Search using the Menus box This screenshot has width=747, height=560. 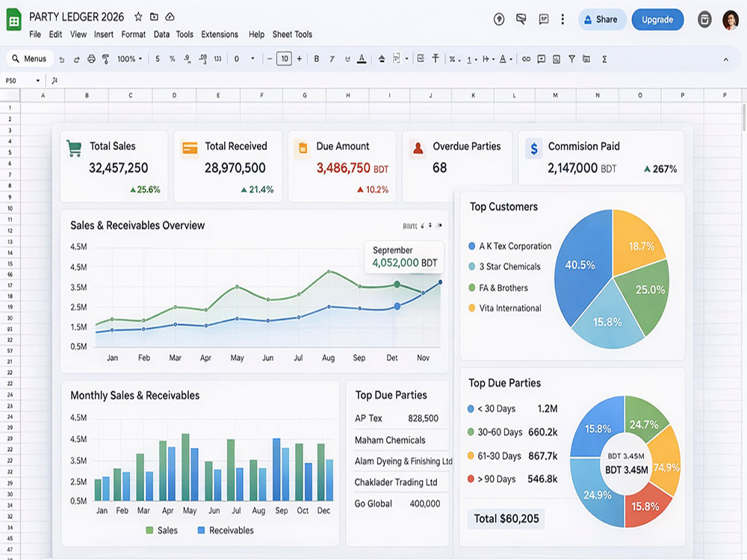(29, 59)
